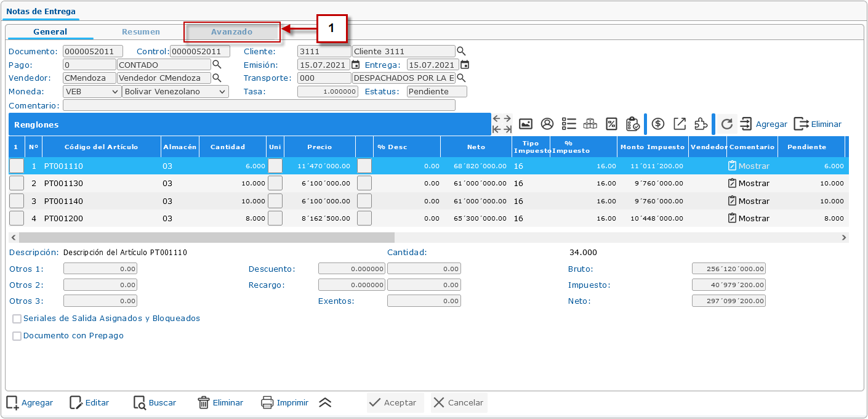Open calendar picker for Emisión date
Screen dimensions: 868x419
356,65
